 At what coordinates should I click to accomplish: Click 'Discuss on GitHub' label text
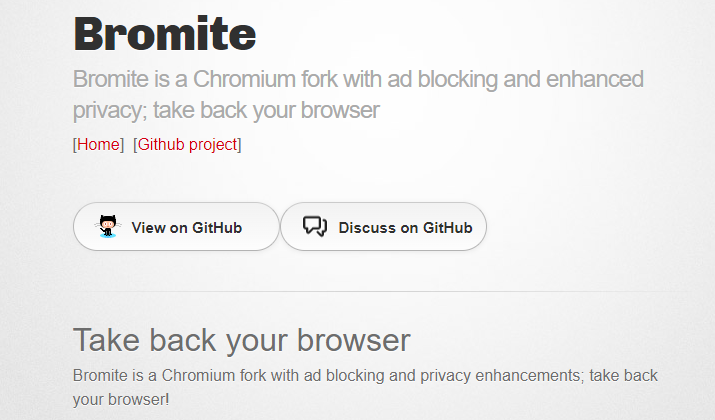(x=405, y=228)
